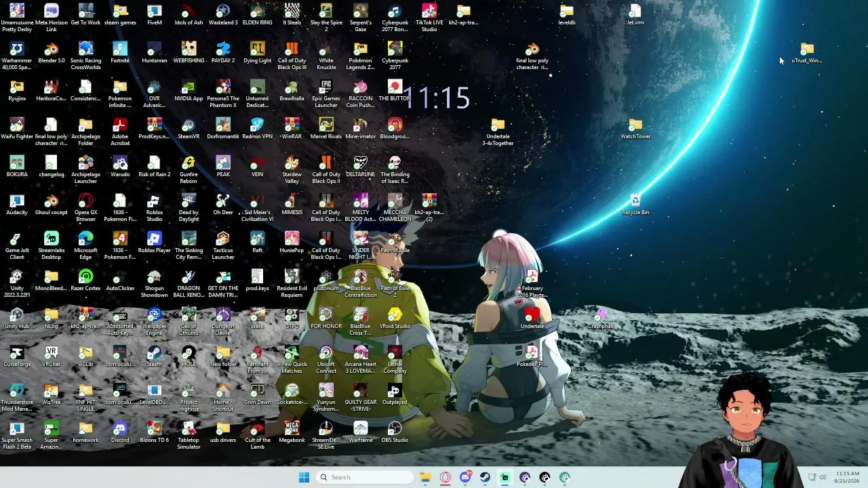Select the Dying Light desktop icon
Viewport: 868px width, 488px height.
257,53
